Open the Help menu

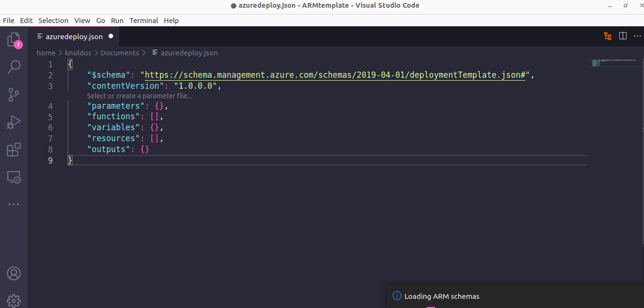(171, 21)
